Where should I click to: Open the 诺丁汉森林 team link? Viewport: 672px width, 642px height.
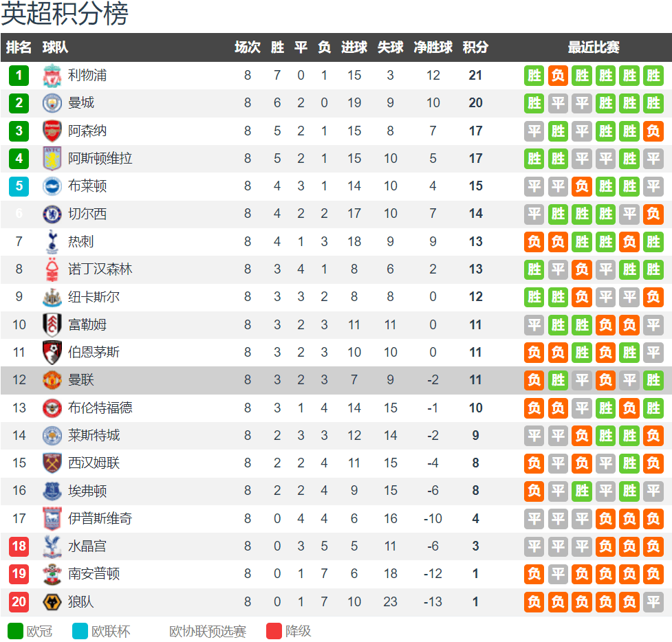tap(100, 269)
